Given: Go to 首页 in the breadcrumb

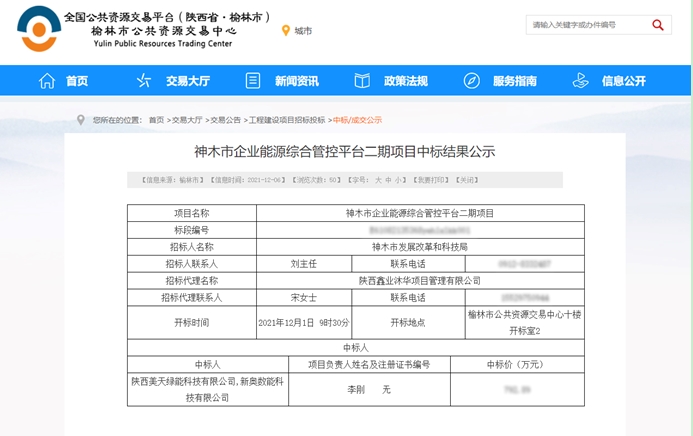Looking at the screenshot, I should 156,120.
